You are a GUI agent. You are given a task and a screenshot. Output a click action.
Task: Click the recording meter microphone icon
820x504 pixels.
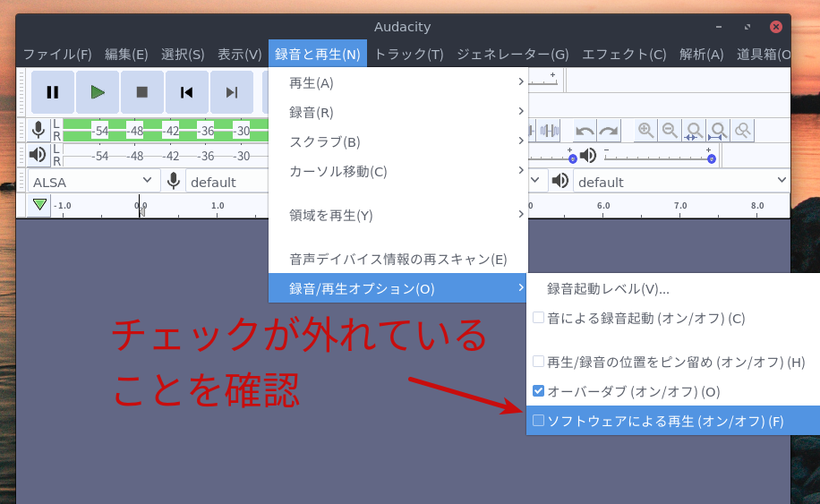click(38, 130)
